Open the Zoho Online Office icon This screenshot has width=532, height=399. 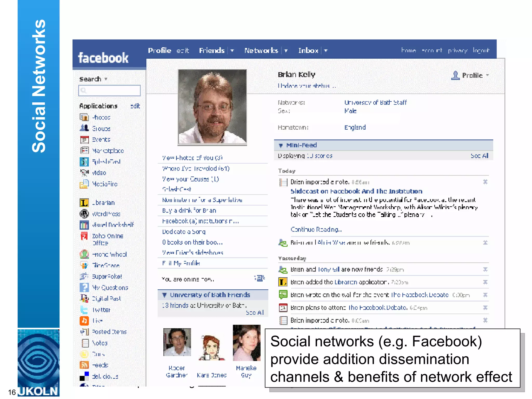[84, 236]
